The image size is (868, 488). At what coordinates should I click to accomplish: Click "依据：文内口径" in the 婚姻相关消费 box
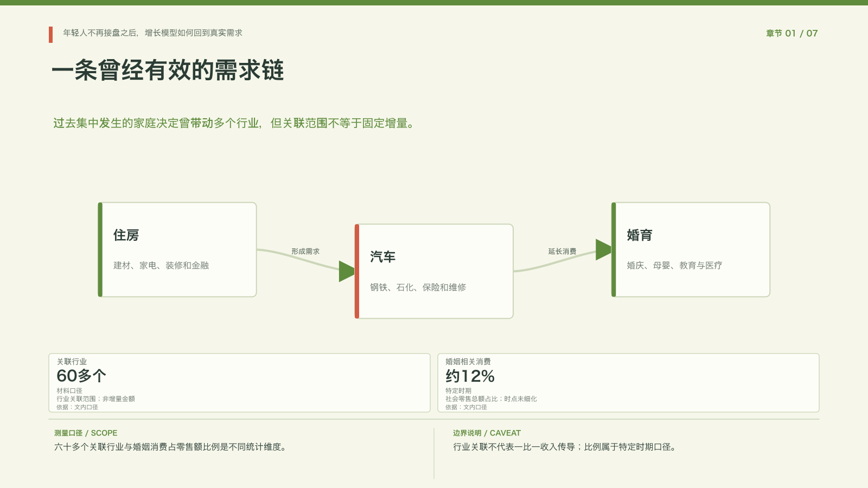click(x=466, y=407)
